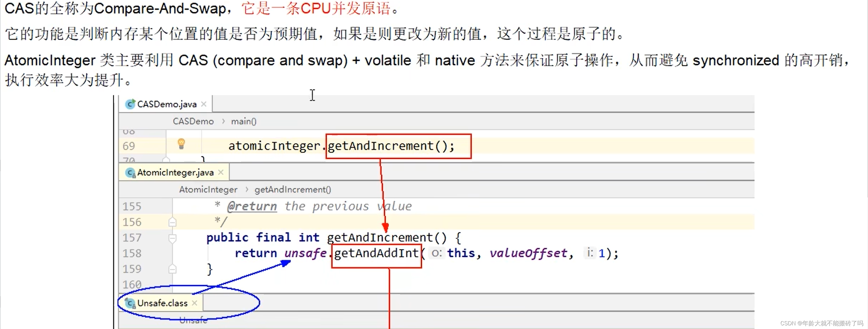Click the Unsafe.class file icon
This screenshot has width=868, height=329.
(130, 303)
